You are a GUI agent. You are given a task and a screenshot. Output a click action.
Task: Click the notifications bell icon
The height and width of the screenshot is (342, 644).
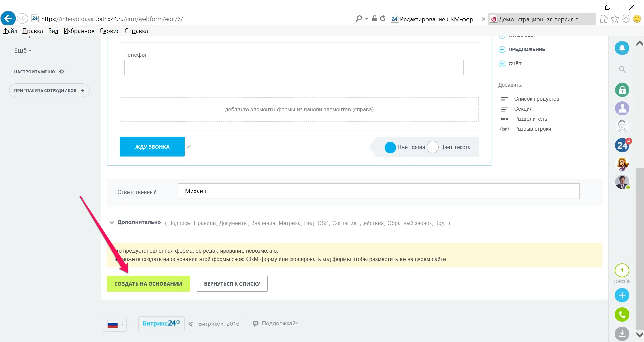tap(622, 48)
